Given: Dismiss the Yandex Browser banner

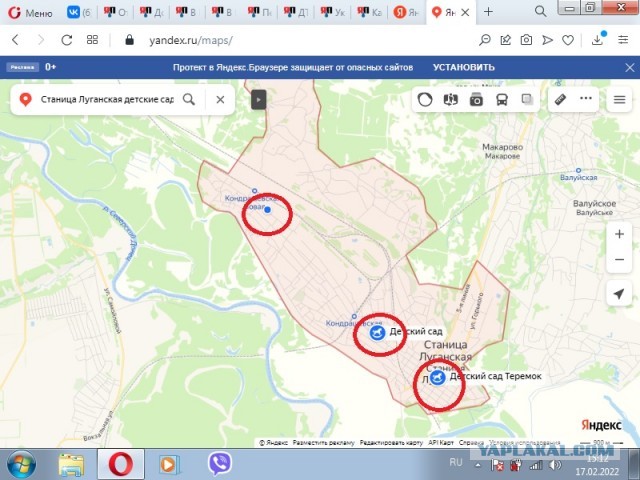Looking at the screenshot, I should pyautogui.click(x=630, y=68).
